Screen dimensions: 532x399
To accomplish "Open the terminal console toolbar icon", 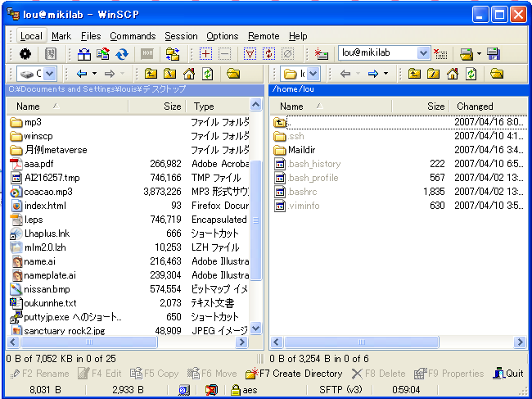I will click(x=147, y=53).
